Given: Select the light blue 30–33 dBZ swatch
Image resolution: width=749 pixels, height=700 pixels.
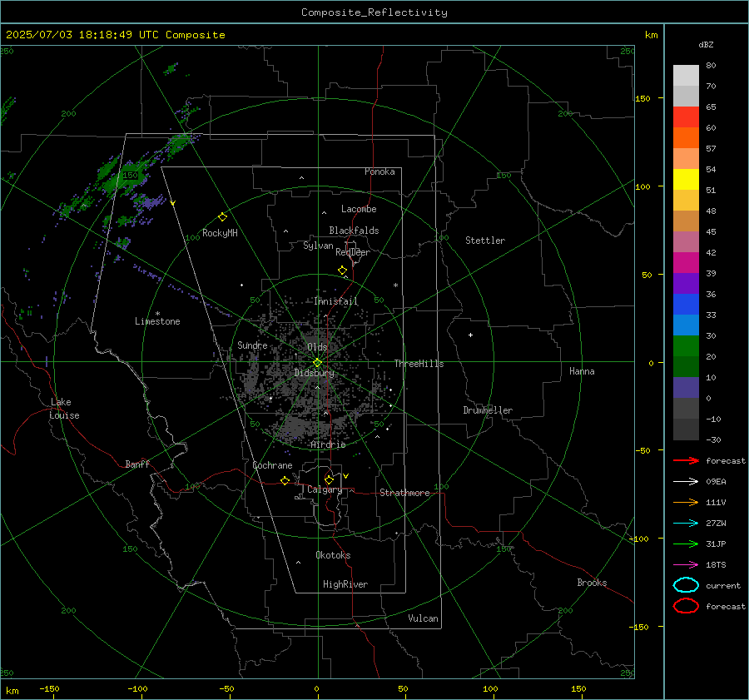Looking at the screenshot, I should [686, 325].
